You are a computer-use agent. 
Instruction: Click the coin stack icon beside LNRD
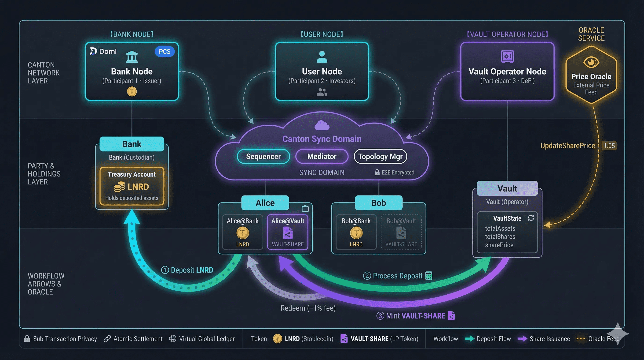point(119,187)
